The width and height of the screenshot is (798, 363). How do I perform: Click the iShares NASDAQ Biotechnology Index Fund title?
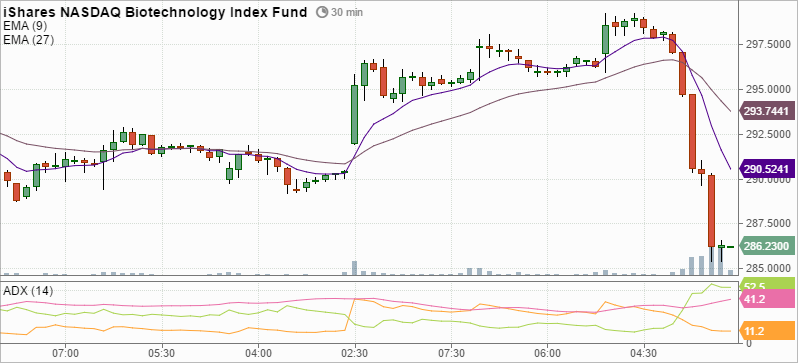coord(155,12)
